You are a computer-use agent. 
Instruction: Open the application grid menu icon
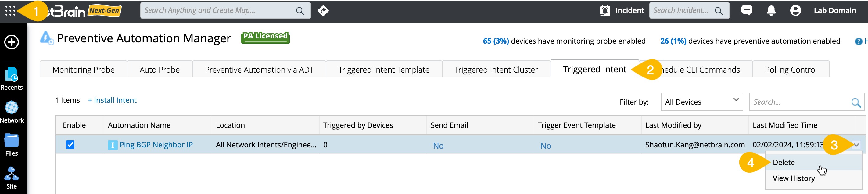pyautogui.click(x=10, y=11)
